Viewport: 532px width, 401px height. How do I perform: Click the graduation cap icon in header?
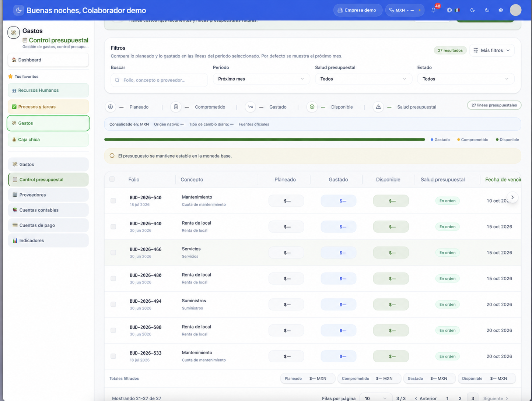point(501,10)
